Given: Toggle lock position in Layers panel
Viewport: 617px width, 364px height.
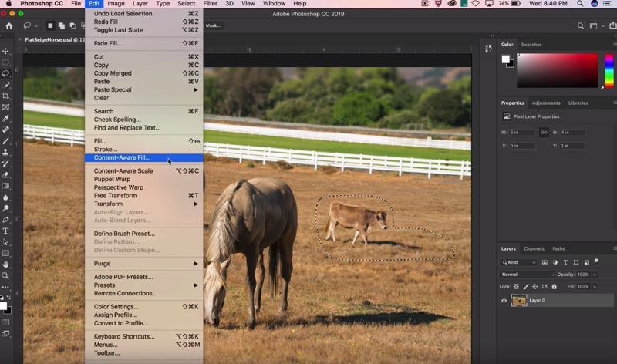Looking at the screenshot, I should tap(534, 286).
